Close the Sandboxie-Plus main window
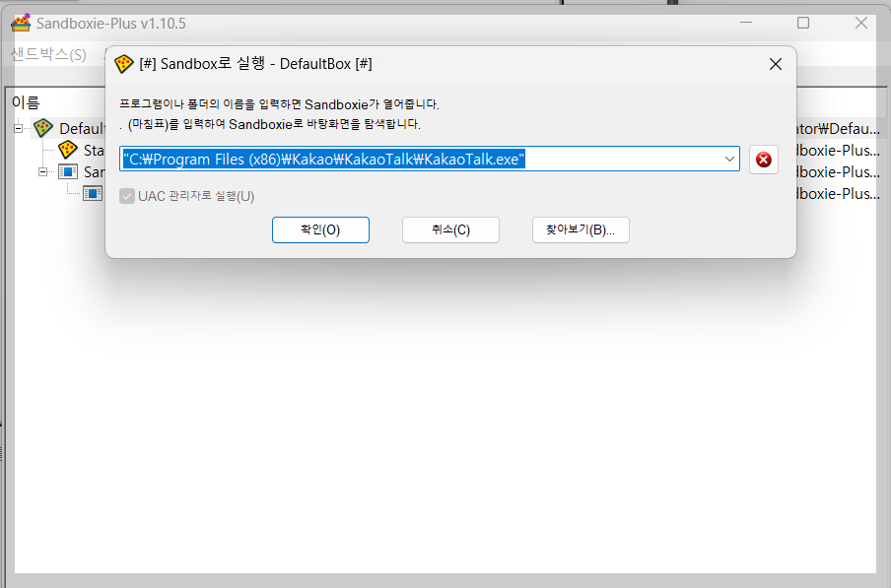The height and width of the screenshot is (588, 891). tap(860, 23)
